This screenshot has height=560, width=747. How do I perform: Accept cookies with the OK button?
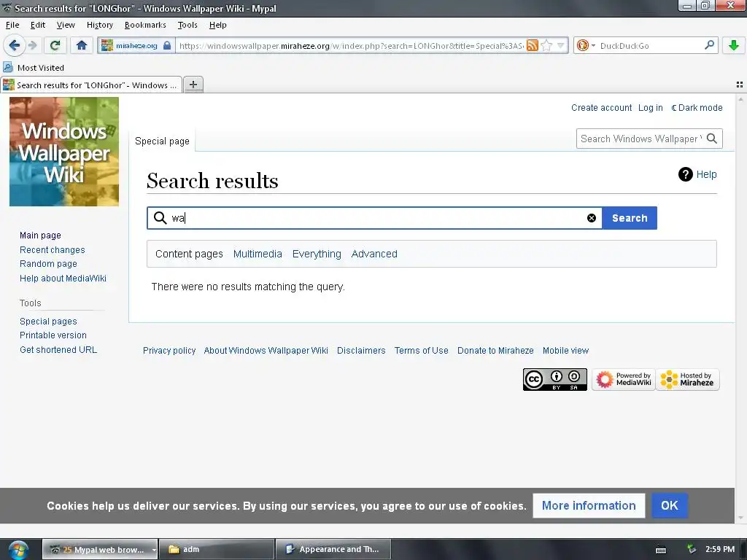tap(670, 505)
